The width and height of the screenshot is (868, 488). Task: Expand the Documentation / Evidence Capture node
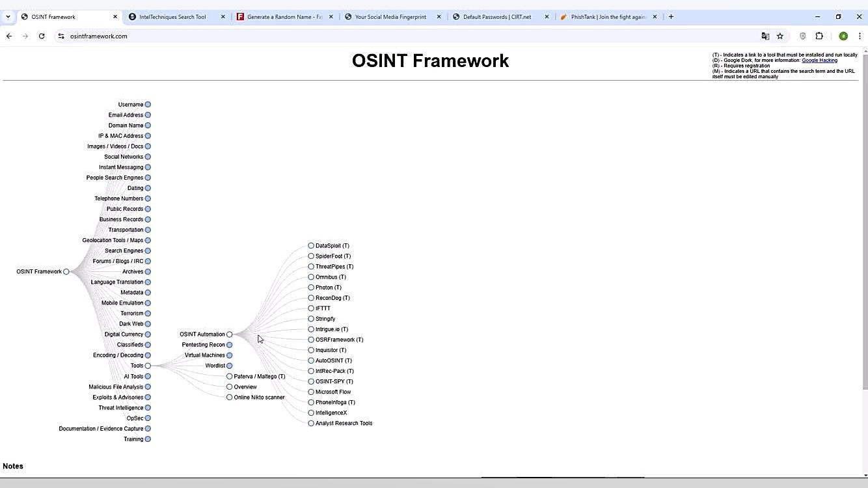click(x=148, y=429)
